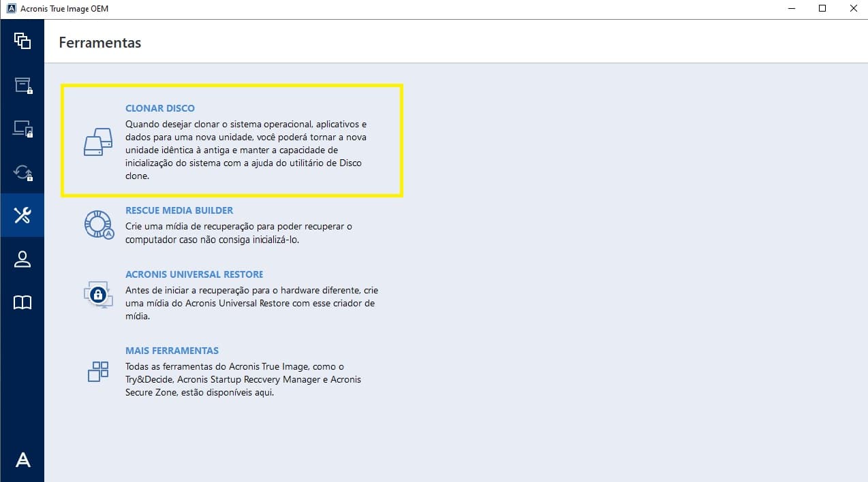Click the Mais Ferramentas squares icon

98,371
